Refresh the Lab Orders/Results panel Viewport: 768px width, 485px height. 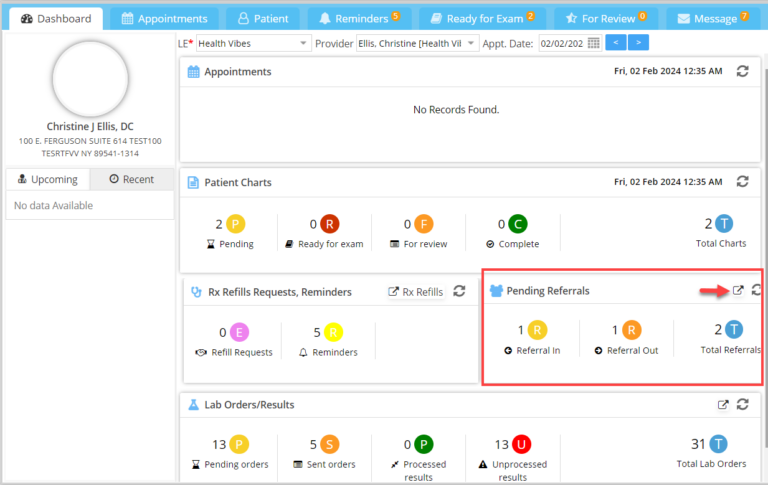coord(743,404)
